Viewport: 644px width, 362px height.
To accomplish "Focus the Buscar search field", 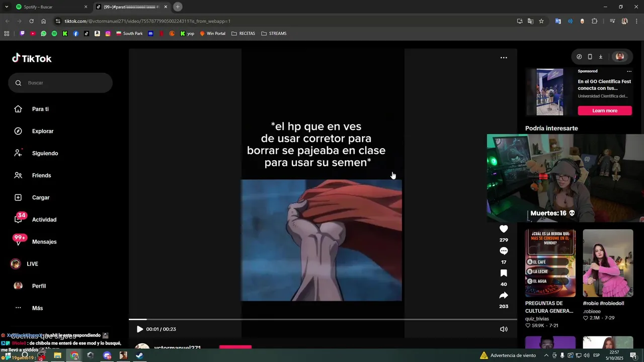I will pos(60,82).
